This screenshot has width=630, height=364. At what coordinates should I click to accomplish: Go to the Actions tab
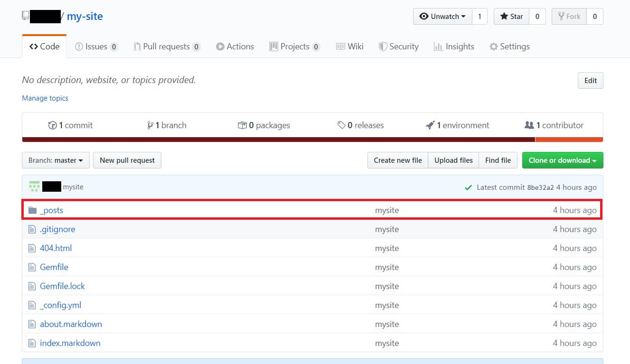235,47
